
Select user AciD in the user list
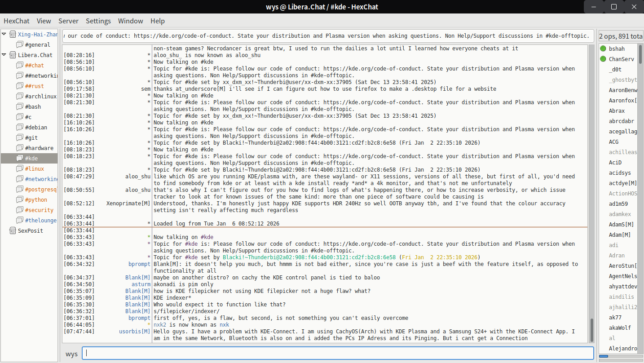(615, 162)
